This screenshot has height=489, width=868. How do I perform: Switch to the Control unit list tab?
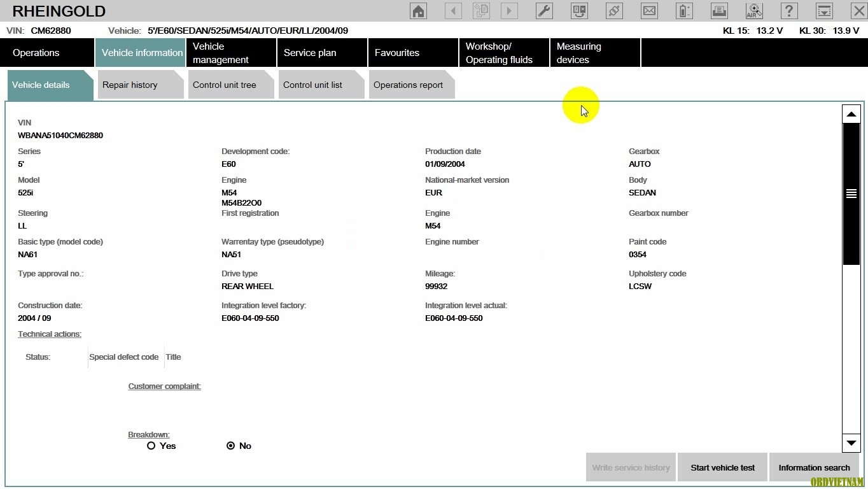click(321, 85)
